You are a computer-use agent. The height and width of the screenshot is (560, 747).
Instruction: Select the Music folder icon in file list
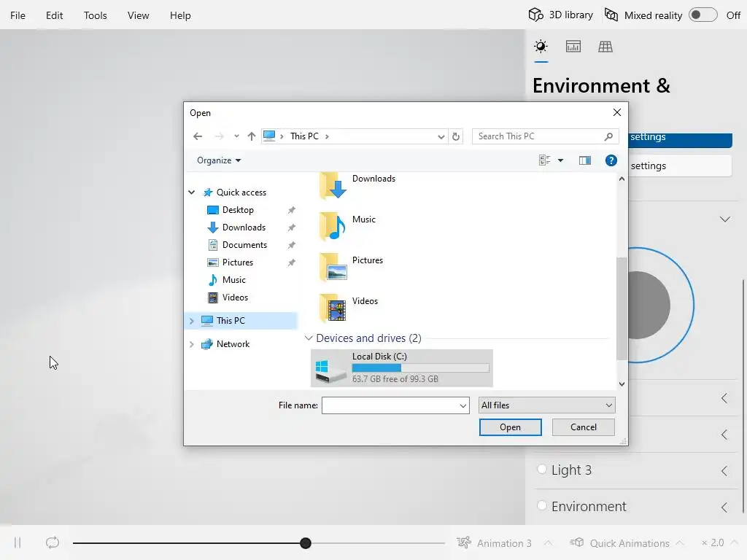click(x=333, y=226)
